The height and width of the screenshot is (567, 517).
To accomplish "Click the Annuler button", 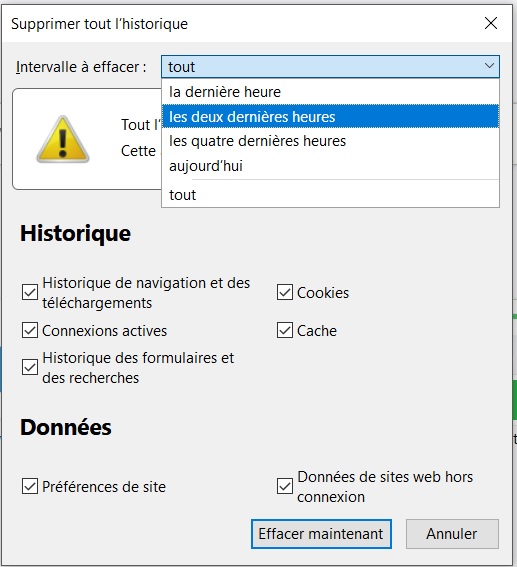I will [452, 534].
